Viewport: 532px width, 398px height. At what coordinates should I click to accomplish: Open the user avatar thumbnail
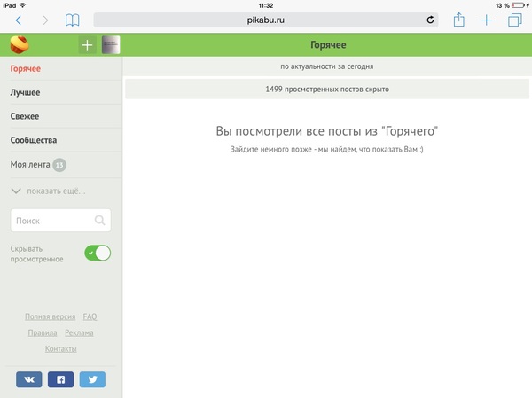click(x=111, y=45)
